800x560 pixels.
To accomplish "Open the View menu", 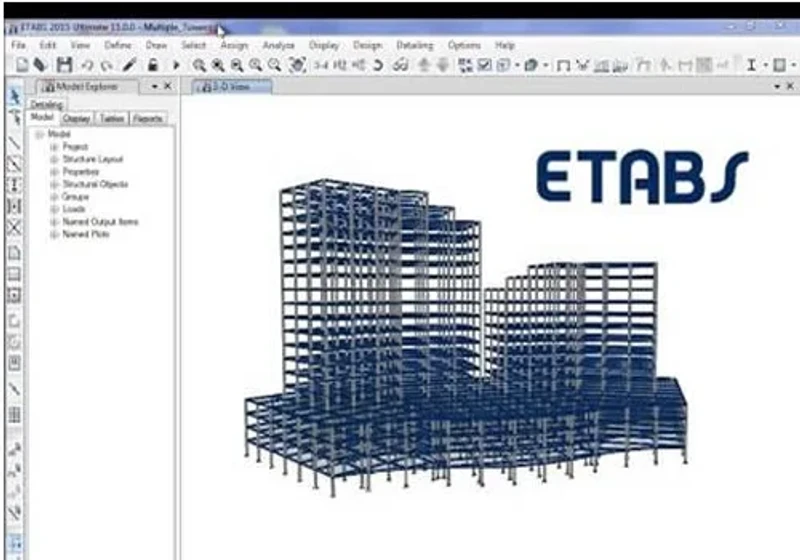I will (x=80, y=45).
